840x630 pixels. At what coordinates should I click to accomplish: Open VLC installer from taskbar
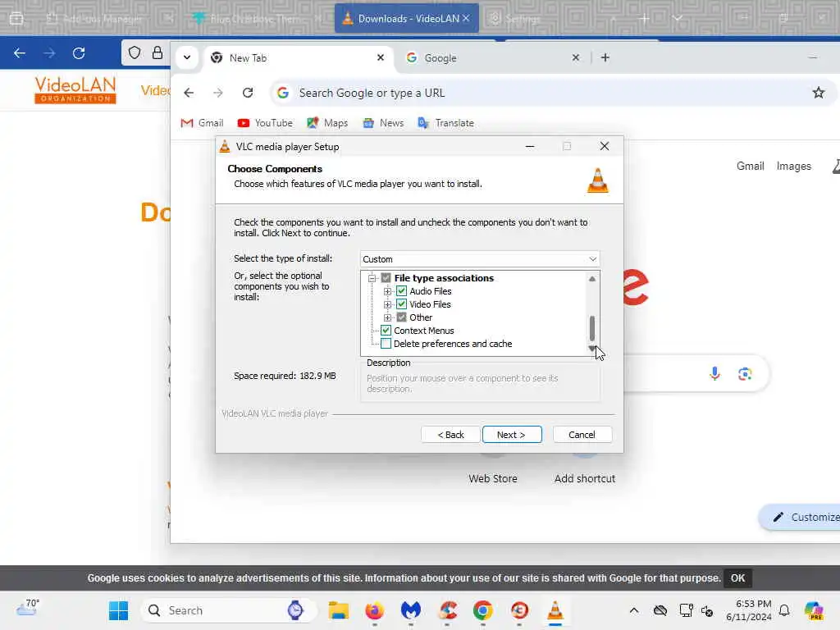click(555, 610)
